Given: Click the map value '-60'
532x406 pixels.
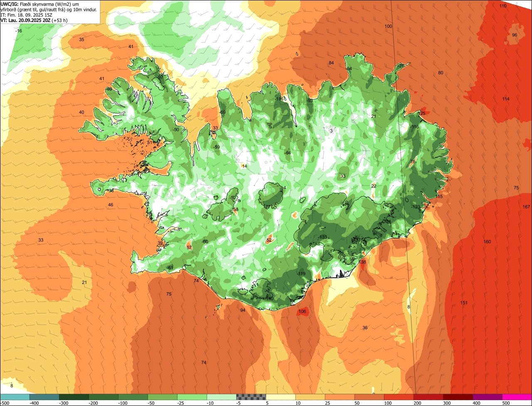Looking at the screenshot, I should (x=205, y=242).
